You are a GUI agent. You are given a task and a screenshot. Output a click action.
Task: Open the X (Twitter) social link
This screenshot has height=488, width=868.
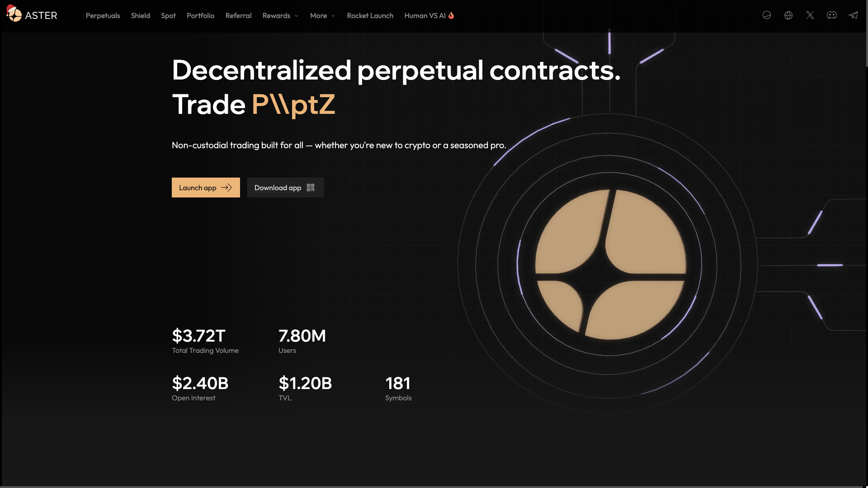[810, 15]
